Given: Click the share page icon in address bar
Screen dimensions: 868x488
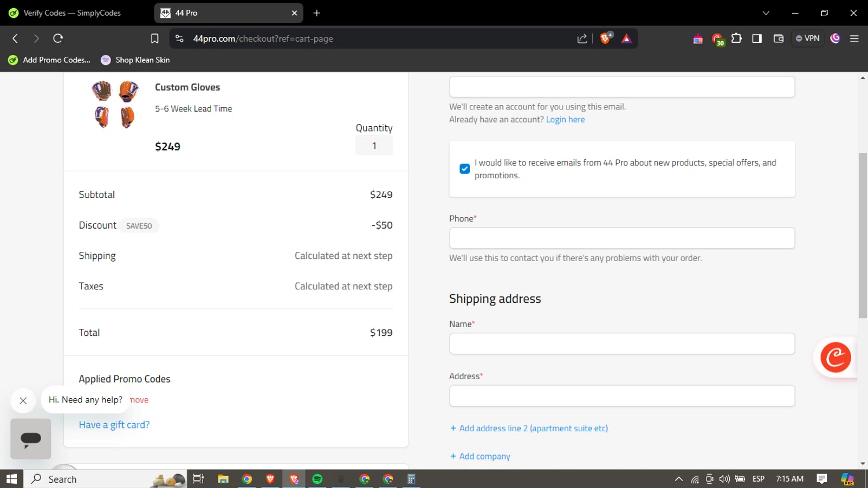Looking at the screenshot, I should click(x=582, y=39).
